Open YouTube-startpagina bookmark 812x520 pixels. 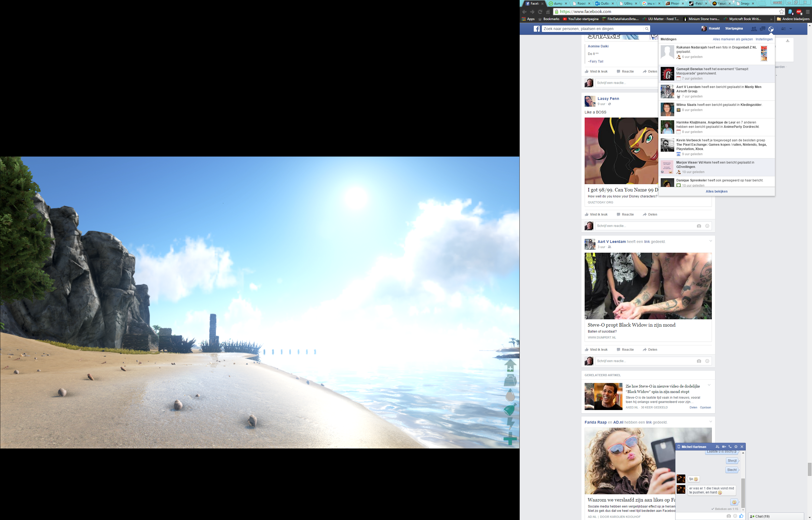(581, 19)
